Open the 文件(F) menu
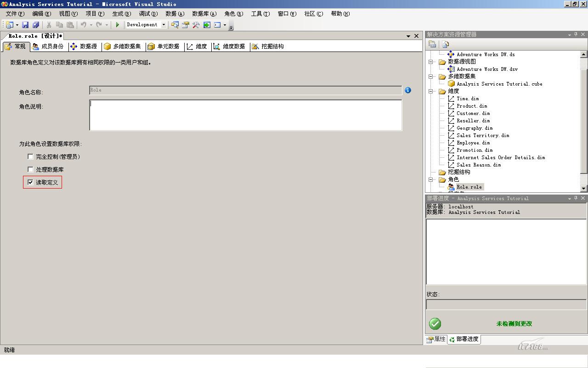The image size is (588, 368). [x=15, y=14]
